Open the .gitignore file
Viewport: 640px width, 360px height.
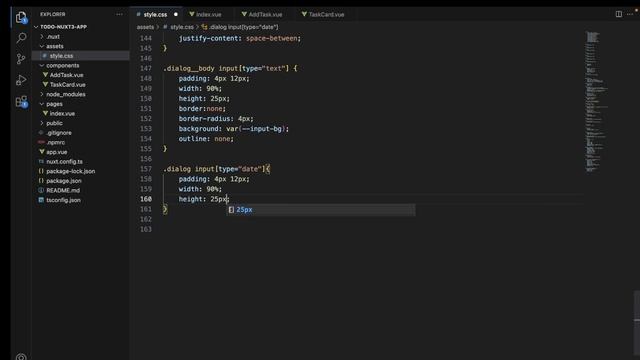coord(59,133)
